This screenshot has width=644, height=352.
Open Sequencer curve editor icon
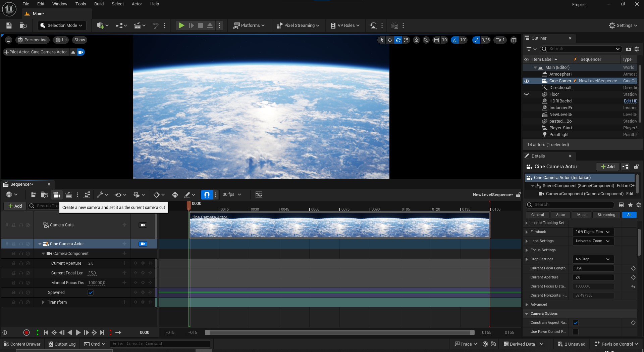tap(259, 195)
